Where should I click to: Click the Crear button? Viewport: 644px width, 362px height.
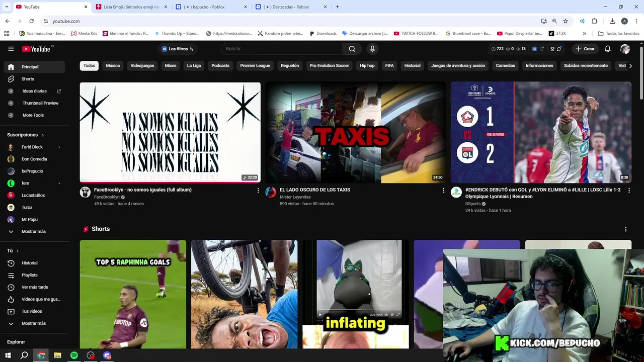click(x=585, y=49)
